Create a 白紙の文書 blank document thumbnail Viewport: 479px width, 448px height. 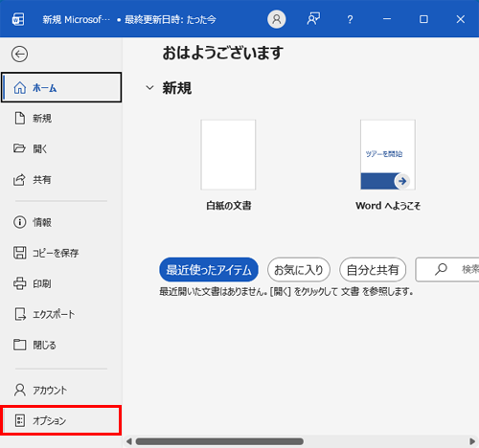[228, 155]
